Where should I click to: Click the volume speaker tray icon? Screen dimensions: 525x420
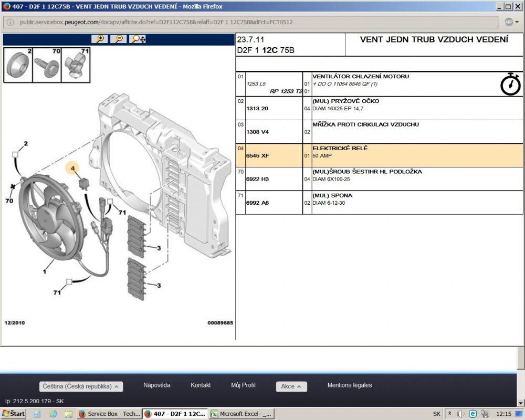461,414
